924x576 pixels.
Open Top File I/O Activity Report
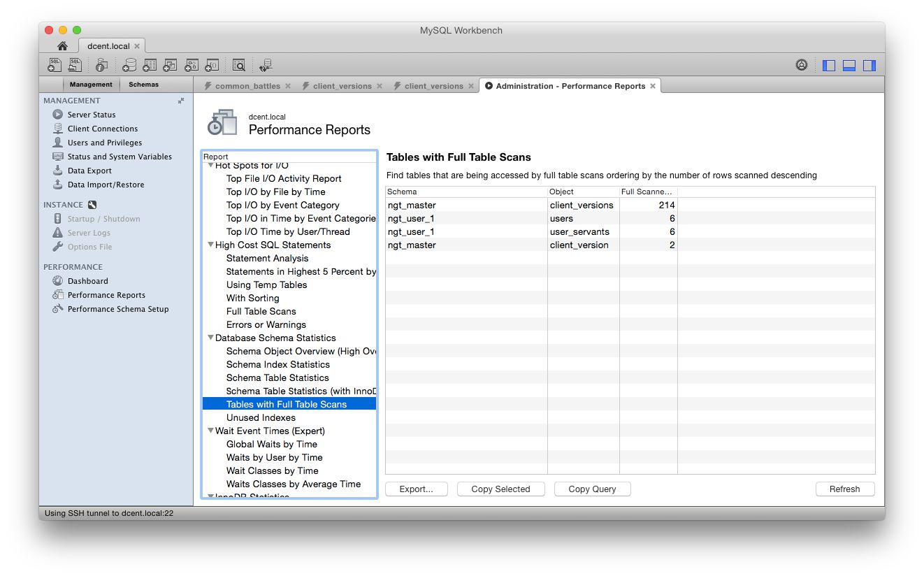(x=284, y=178)
